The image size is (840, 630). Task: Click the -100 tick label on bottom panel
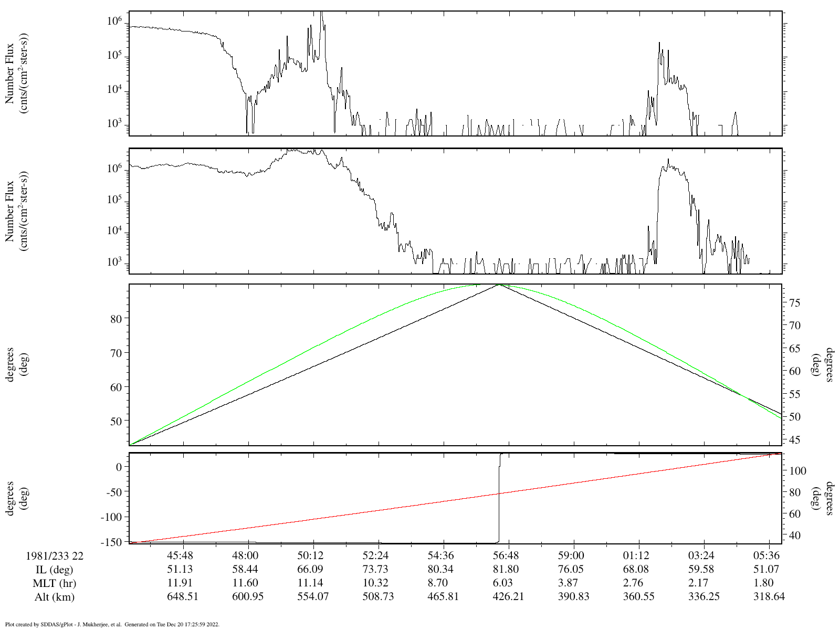pos(111,517)
